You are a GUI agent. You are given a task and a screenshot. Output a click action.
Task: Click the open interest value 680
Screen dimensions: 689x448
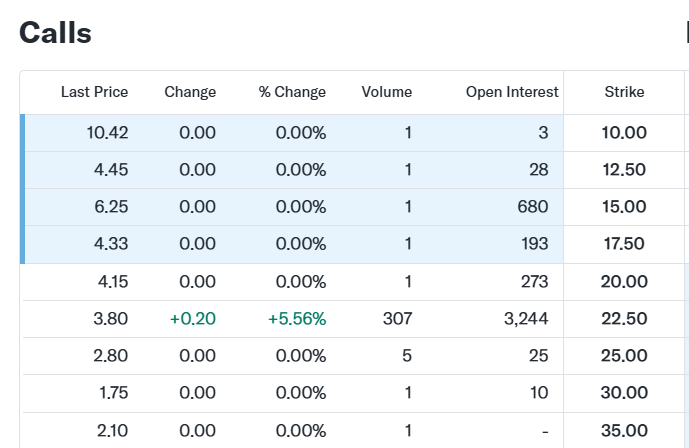pyautogui.click(x=533, y=206)
